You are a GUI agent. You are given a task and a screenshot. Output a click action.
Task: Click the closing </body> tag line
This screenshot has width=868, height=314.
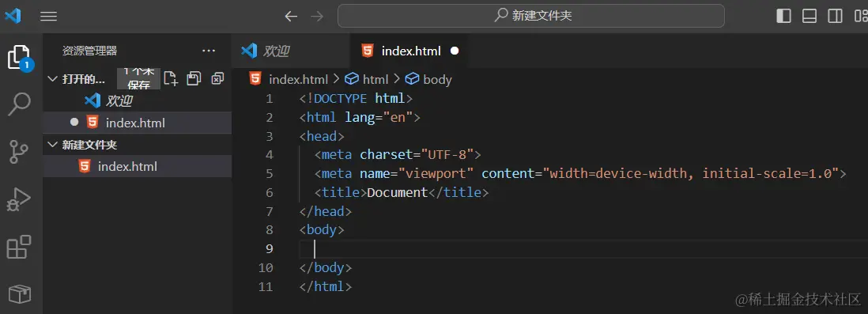click(326, 268)
